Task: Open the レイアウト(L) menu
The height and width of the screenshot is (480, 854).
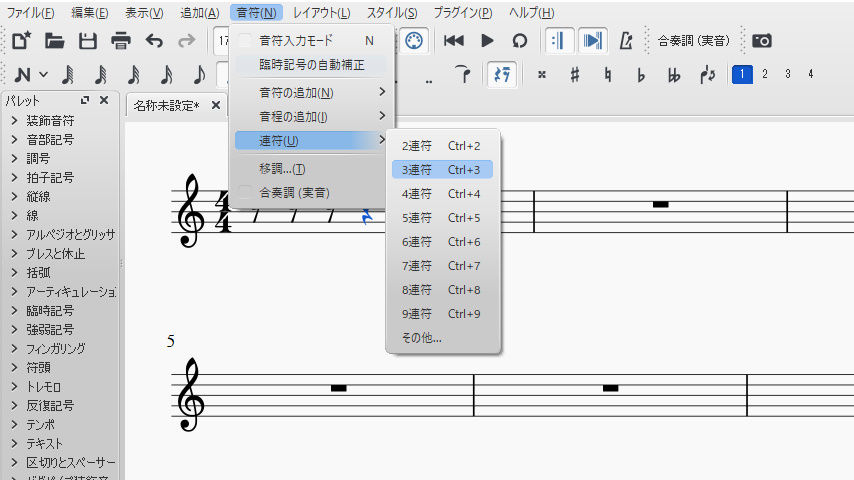Action: 321,13
